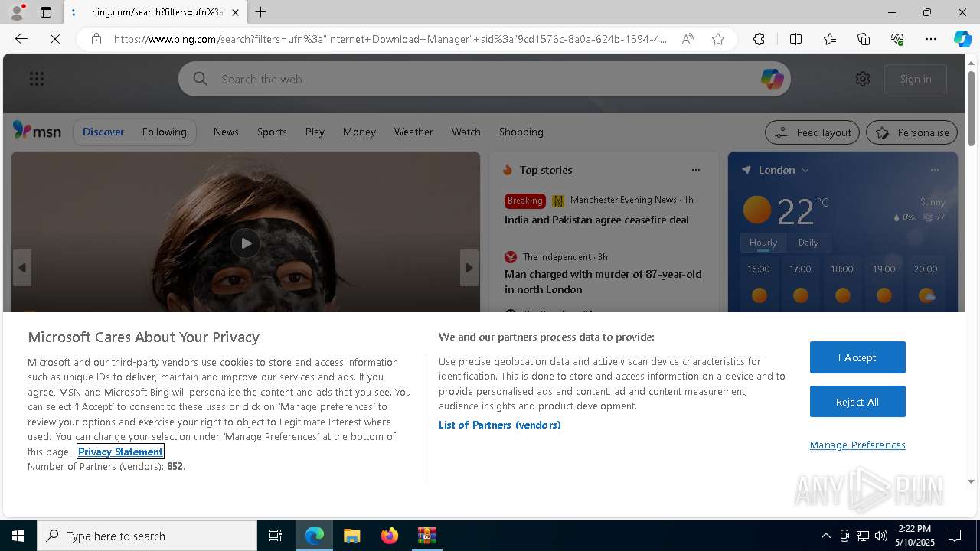This screenshot has height=551, width=980.
Task: Open Manage Preferences link
Action: 857,445
